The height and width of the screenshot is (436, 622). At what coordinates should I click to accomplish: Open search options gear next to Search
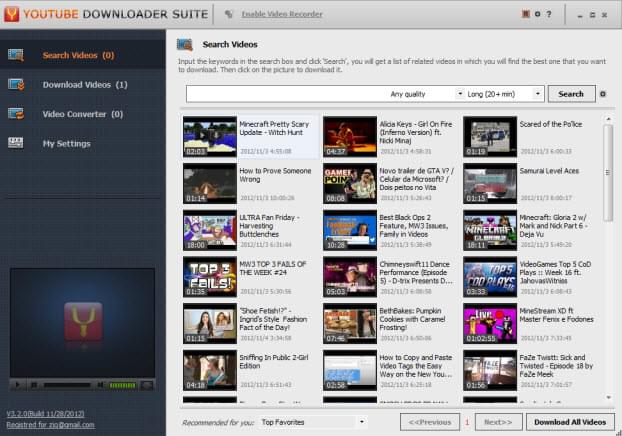(x=603, y=94)
